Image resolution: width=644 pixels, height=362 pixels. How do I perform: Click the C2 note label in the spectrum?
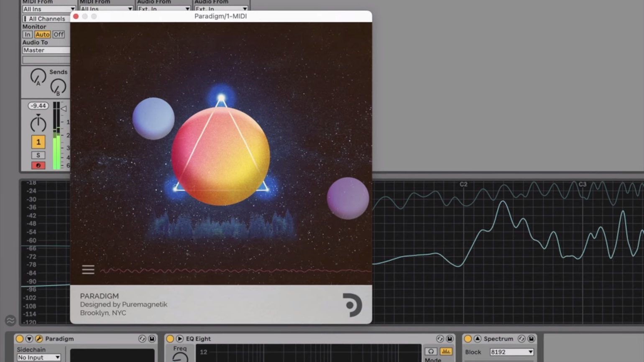pyautogui.click(x=463, y=184)
